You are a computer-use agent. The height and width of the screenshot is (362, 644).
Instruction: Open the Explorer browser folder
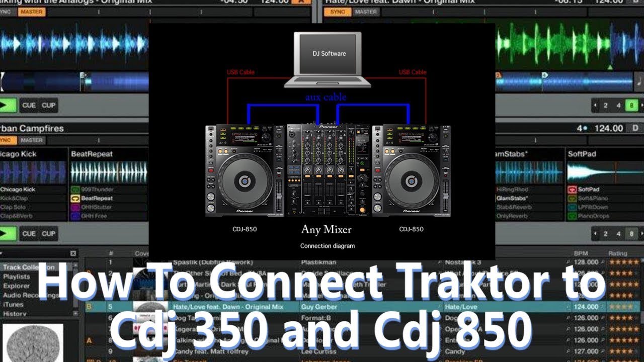pyautogui.click(x=17, y=286)
